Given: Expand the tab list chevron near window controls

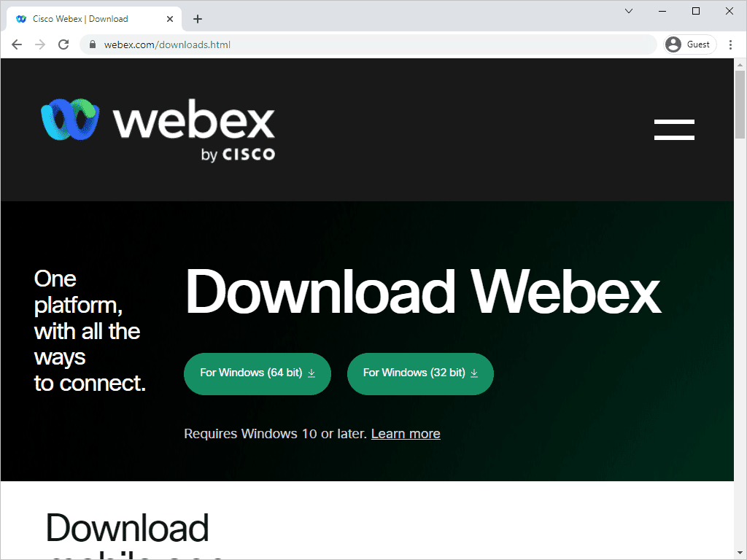Looking at the screenshot, I should tap(629, 11).
